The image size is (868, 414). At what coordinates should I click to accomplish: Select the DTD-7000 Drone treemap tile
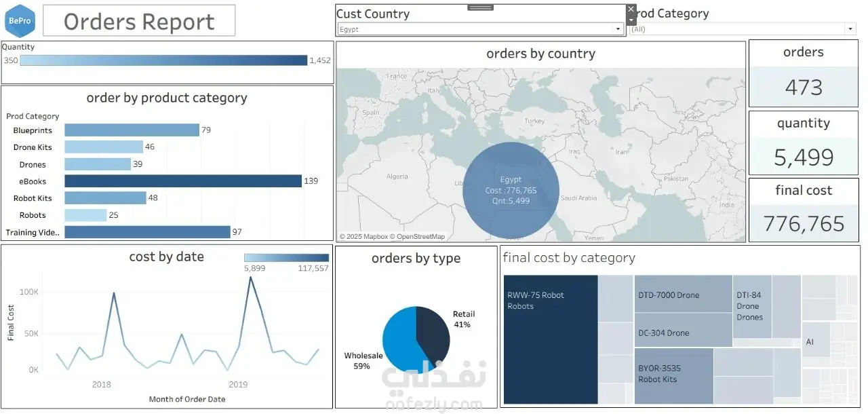[684, 293]
